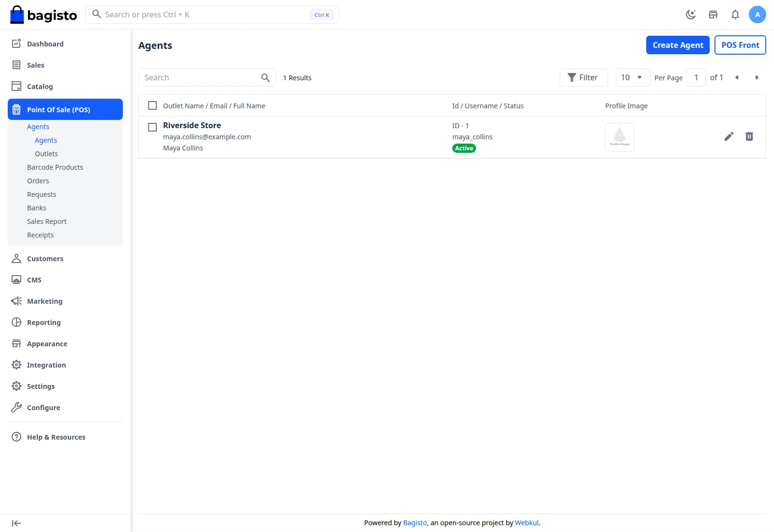The image size is (774, 532).
Task: Open Barcode Products submenu item
Action: (x=55, y=167)
